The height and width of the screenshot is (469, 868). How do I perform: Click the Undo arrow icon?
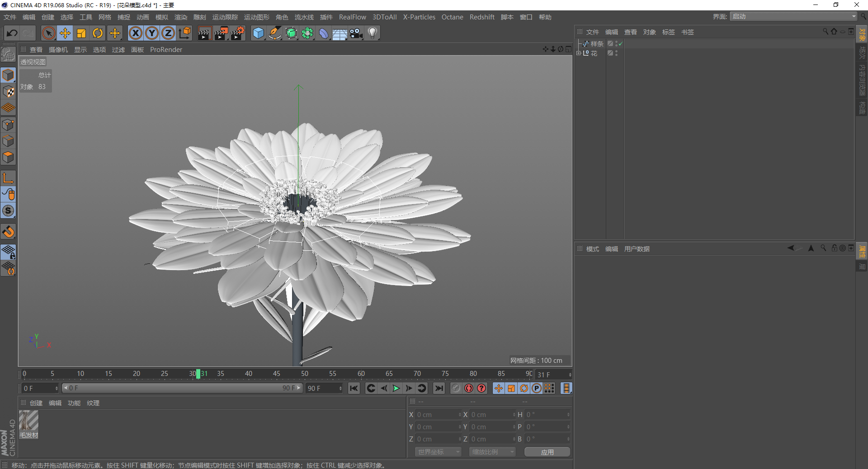[x=12, y=33]
